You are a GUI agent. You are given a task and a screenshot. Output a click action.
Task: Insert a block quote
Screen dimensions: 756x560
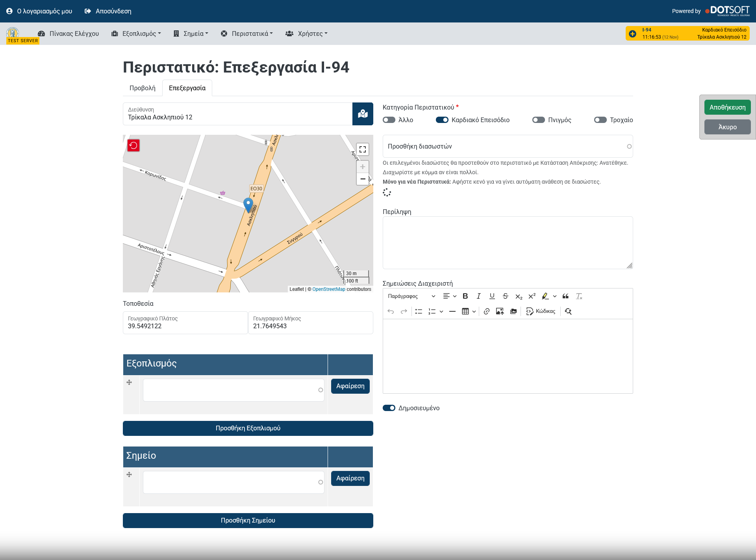(565, 296)
